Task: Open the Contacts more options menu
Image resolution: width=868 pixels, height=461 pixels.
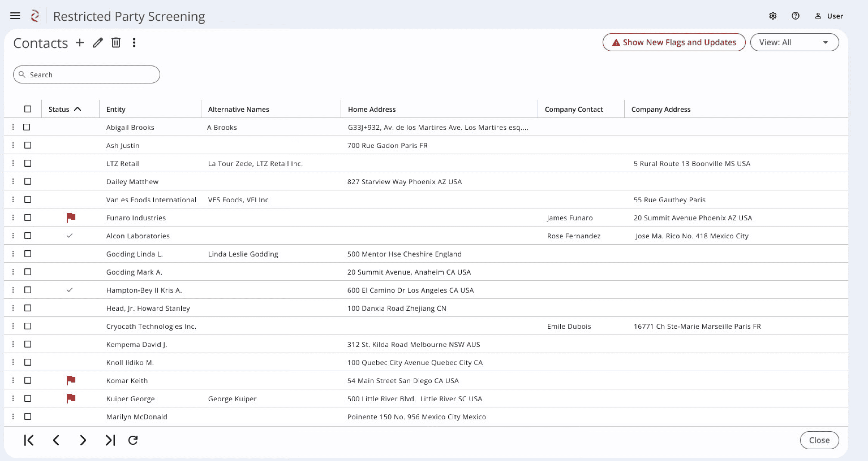Action: coord(134,43)
